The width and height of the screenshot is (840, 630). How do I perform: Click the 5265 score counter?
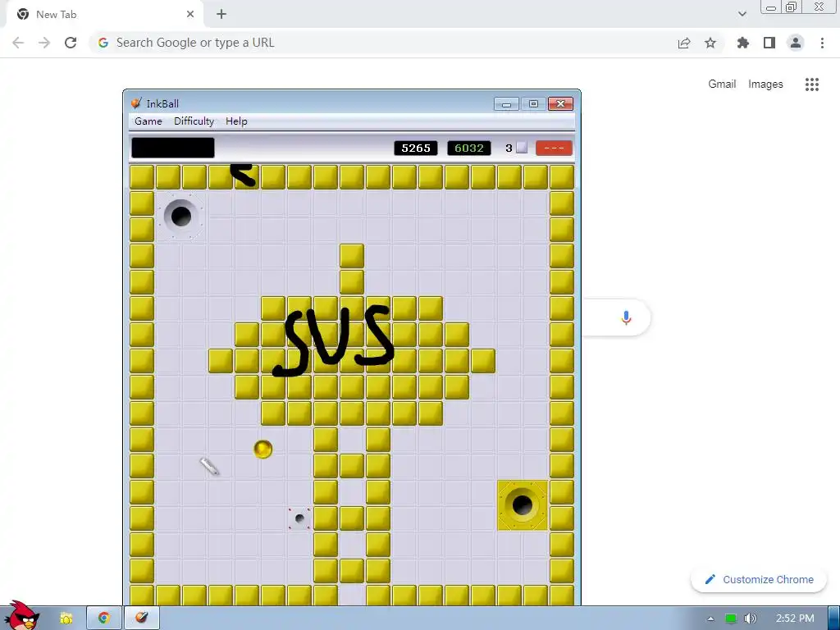(x=416, y=148)
